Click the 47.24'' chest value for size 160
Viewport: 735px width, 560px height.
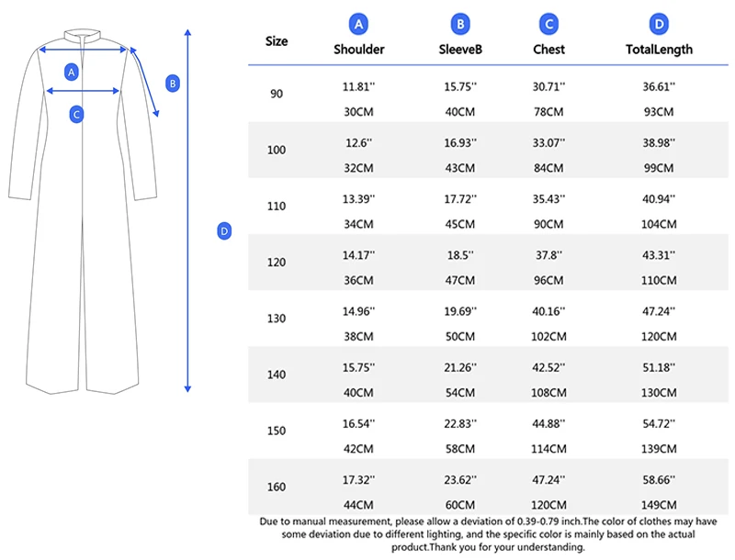pos(548,480)
